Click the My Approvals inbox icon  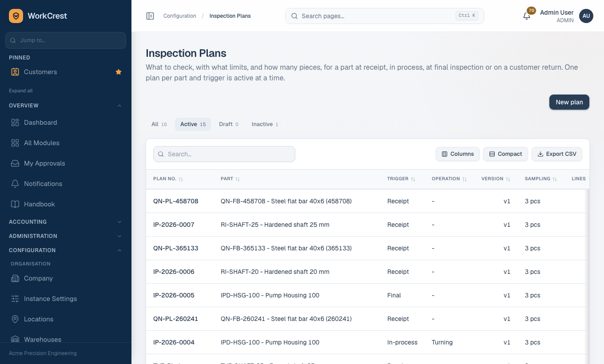click(x=15, y=163)
